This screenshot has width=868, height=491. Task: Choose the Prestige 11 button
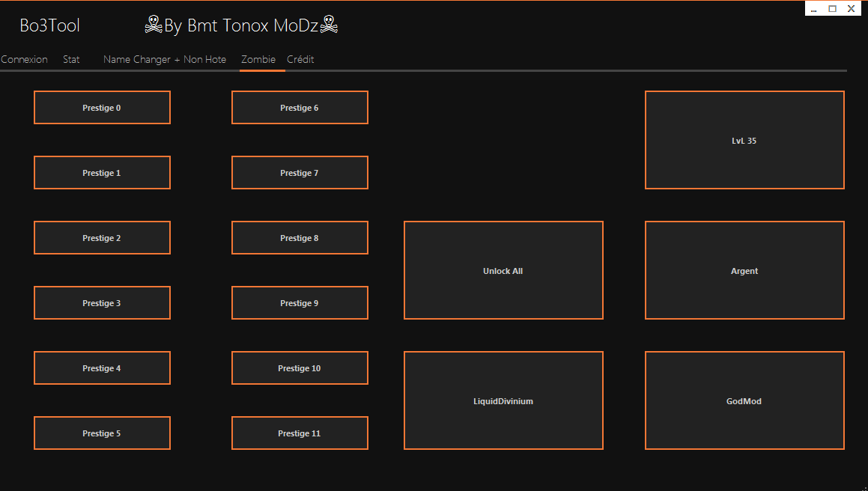(300, 433)
